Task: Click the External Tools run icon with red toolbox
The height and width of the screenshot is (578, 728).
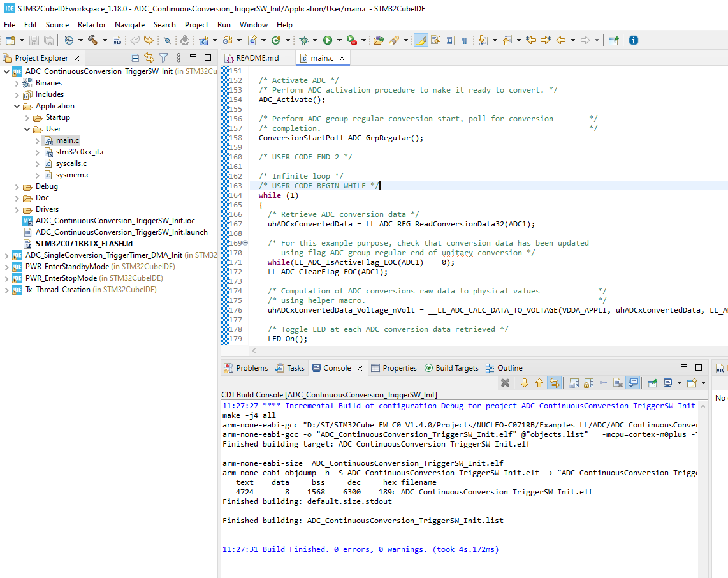Action: (352, 40)
